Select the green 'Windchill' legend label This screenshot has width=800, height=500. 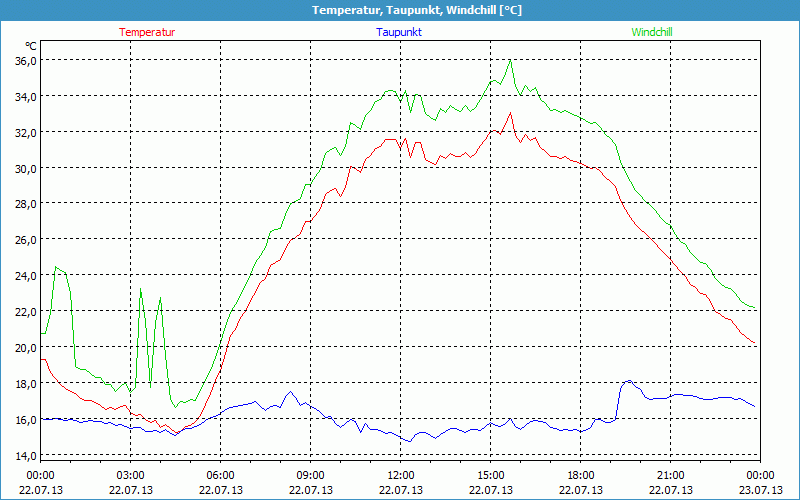click(652, 32)
